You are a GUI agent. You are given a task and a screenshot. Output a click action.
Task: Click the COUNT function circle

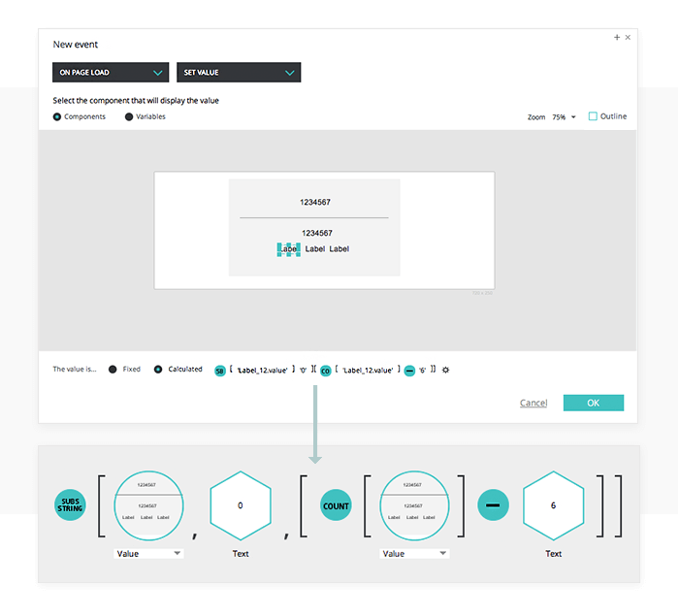pos(336,505)
